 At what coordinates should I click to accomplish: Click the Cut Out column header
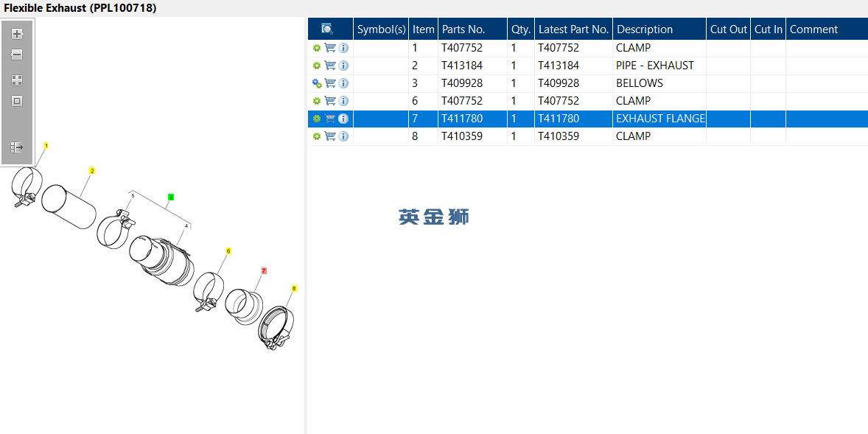729,29
